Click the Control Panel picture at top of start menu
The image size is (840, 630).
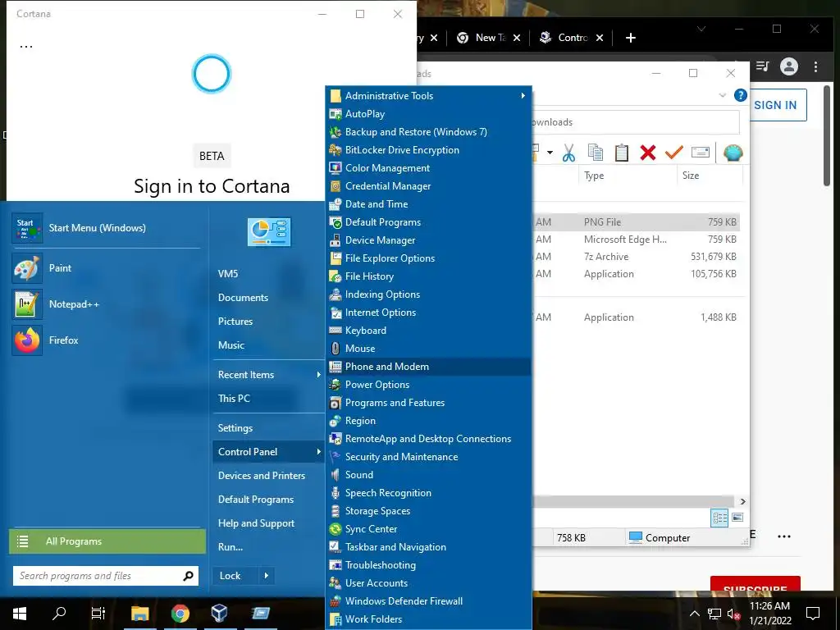[x=269, y=232]
